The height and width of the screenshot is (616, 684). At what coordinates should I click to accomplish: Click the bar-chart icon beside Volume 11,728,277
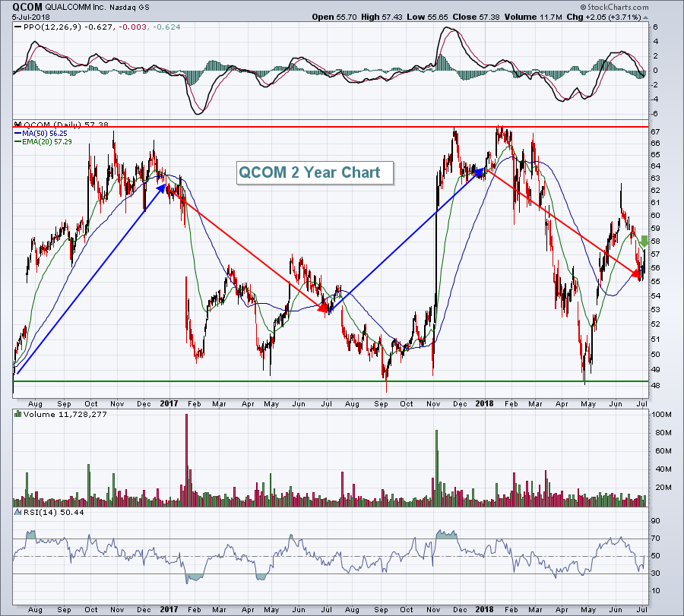tap(18, 414)
